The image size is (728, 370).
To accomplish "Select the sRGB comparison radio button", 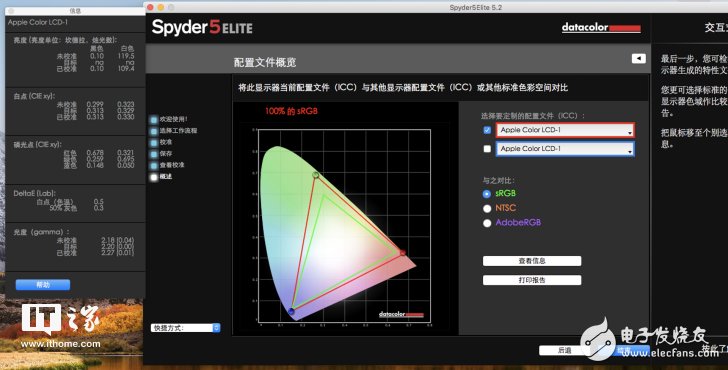I will pyautogui.click(x=487, y=194).
